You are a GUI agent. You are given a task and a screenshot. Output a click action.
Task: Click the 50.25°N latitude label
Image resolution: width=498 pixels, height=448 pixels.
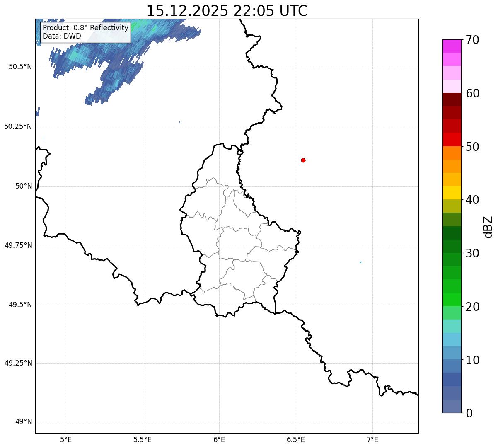click(18, 126)
